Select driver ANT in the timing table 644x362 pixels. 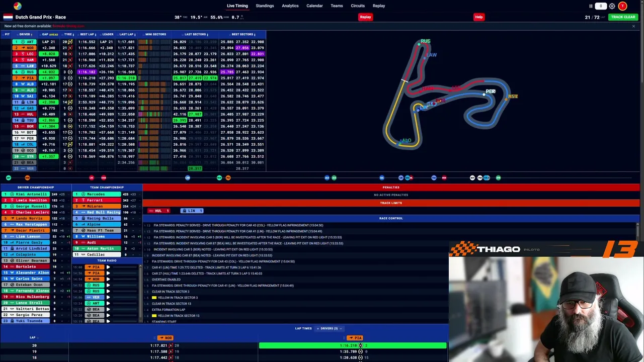point(25,42)
